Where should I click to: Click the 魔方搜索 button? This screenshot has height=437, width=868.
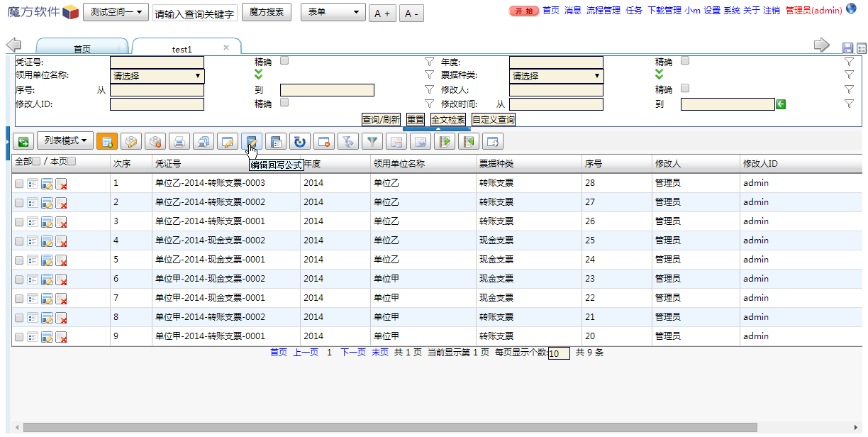click(x=267, y=12)
